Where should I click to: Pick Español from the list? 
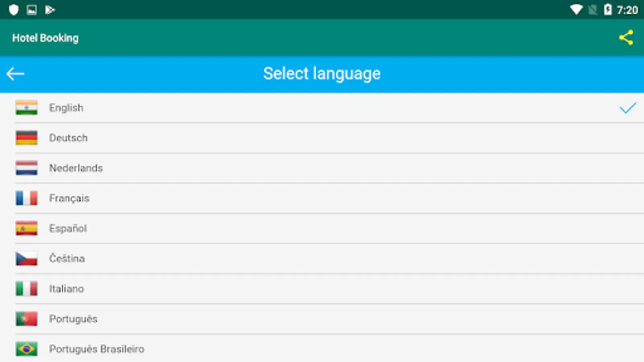click(x=68, y=228)
